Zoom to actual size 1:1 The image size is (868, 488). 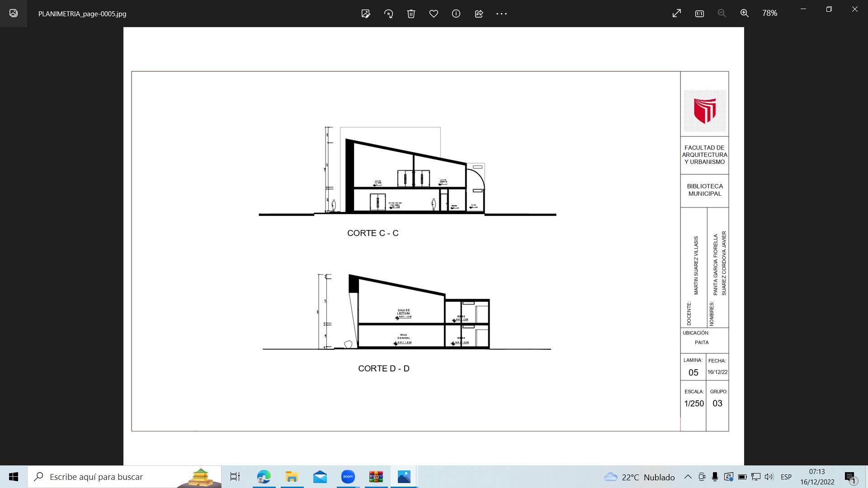[699, 14]
